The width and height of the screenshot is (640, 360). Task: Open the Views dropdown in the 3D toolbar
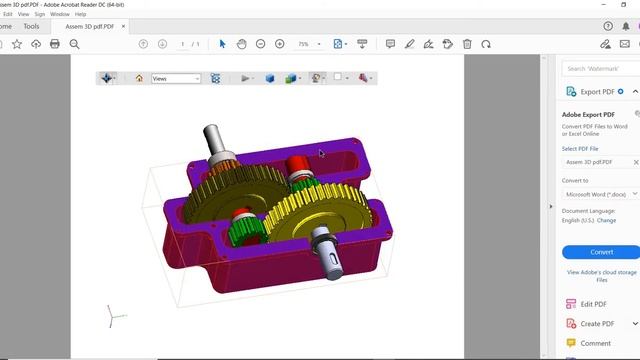click(176, 78)
